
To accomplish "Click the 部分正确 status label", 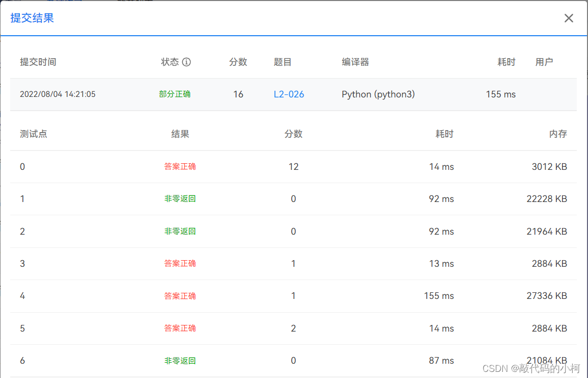I will tap(174, 94).
